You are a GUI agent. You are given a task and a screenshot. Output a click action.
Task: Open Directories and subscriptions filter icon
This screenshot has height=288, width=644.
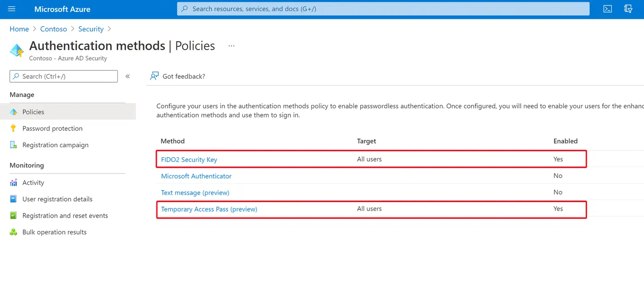click(x=628, y=9)
